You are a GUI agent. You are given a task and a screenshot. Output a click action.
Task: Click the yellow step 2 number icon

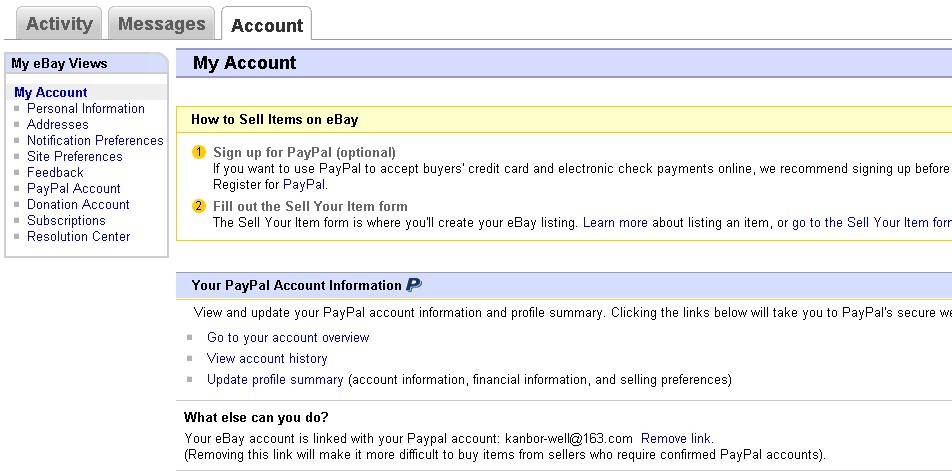pyautogui.click(x=199, y=206)
